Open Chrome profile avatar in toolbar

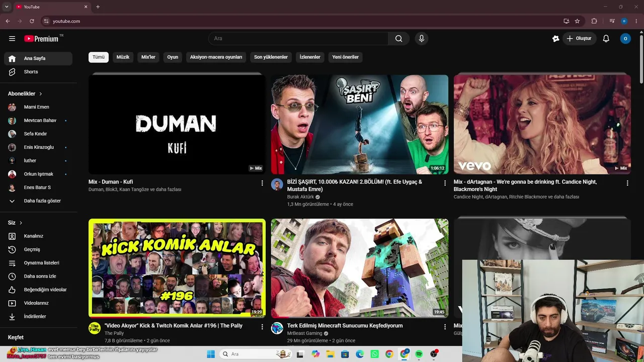pyautogui.click(x=624, y=21)
